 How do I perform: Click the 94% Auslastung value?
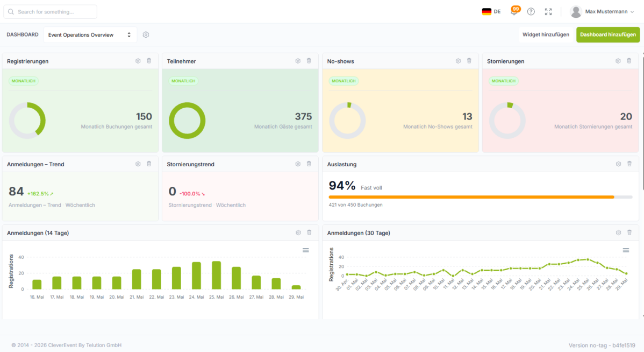(x=342, y=186)
